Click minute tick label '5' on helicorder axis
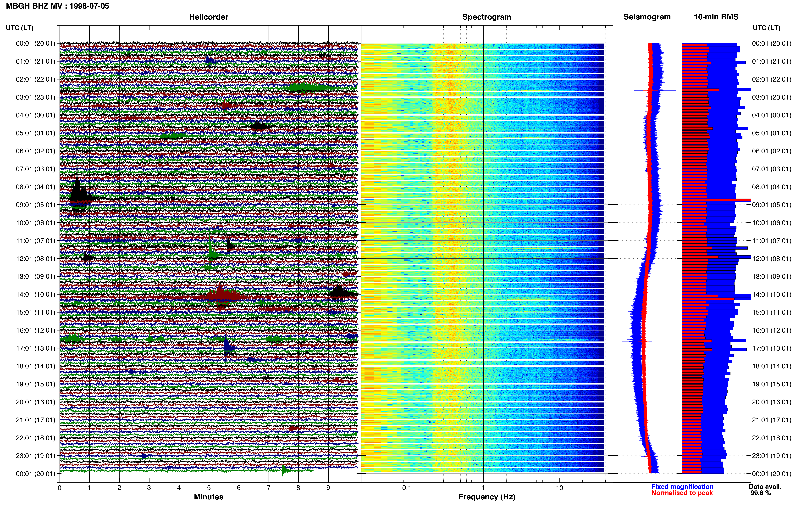This screenshot has height=508, width=812. click(209, 487)
